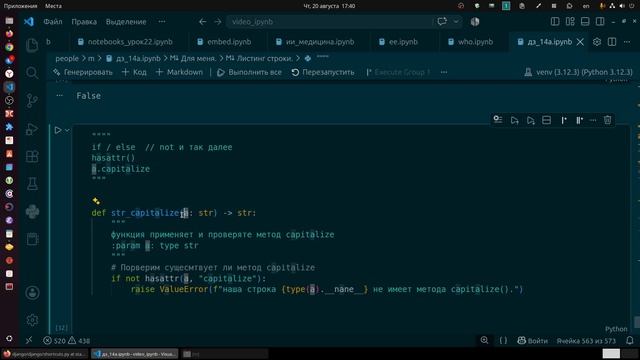This screenshot has width=640, height=360.
Task: Open errors and warnings counter in status bar
Action: pos(67,340)
